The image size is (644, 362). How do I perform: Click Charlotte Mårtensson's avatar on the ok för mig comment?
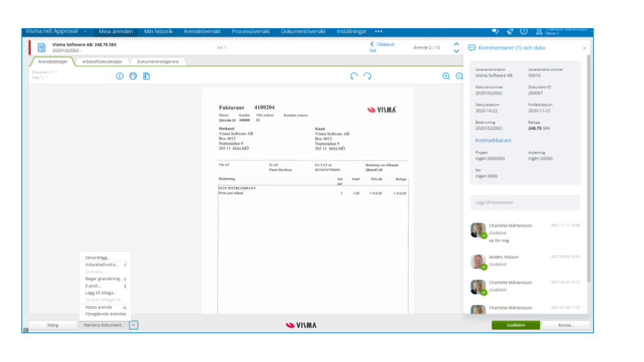(x=478, y=230)
